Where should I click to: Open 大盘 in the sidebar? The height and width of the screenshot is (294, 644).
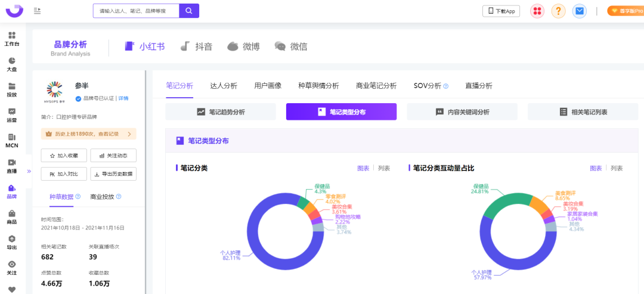12,64
